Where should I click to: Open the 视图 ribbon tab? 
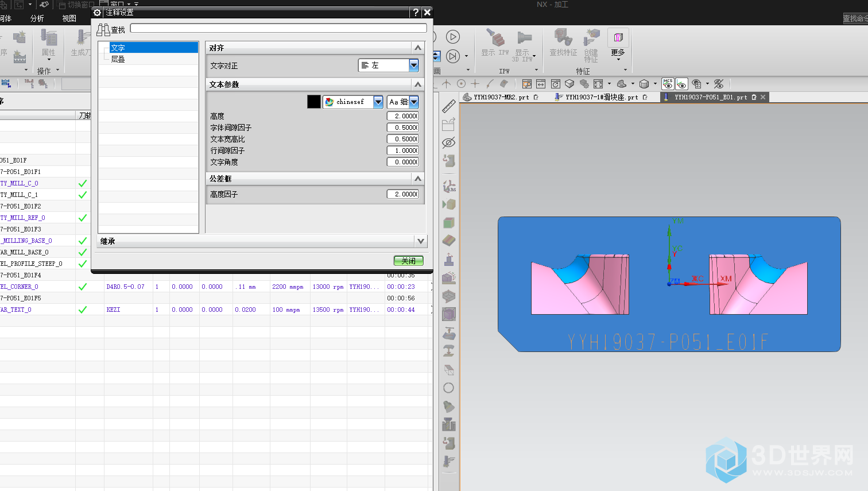pyautogui.click(x=69, y=18)
